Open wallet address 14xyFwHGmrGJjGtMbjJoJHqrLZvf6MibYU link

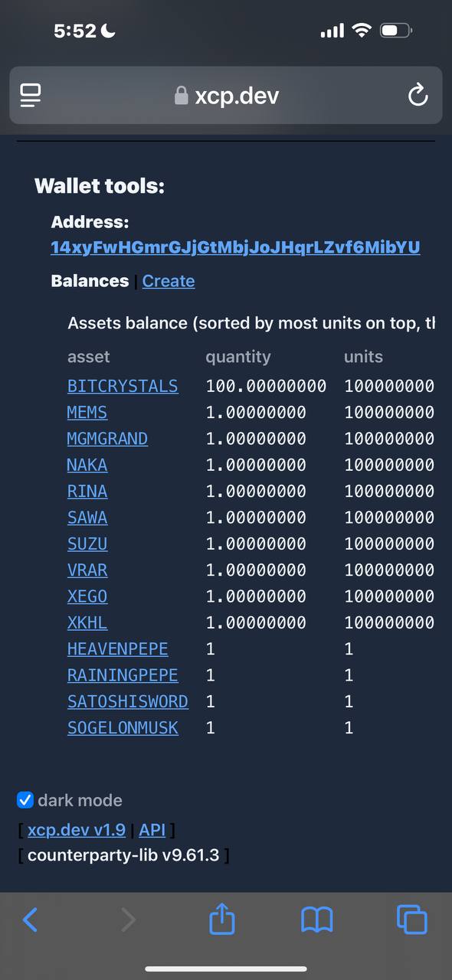click(235, 247)
